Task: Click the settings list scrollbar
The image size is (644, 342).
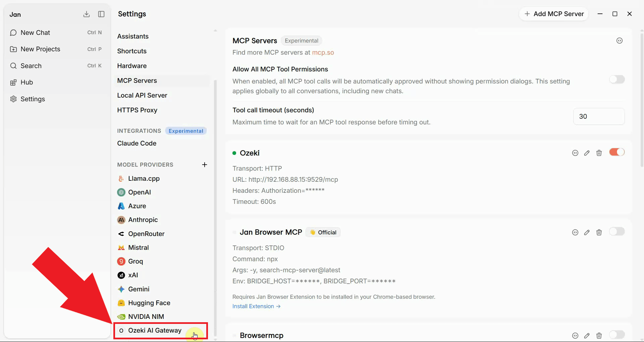Action: click(x=215, y=208)
